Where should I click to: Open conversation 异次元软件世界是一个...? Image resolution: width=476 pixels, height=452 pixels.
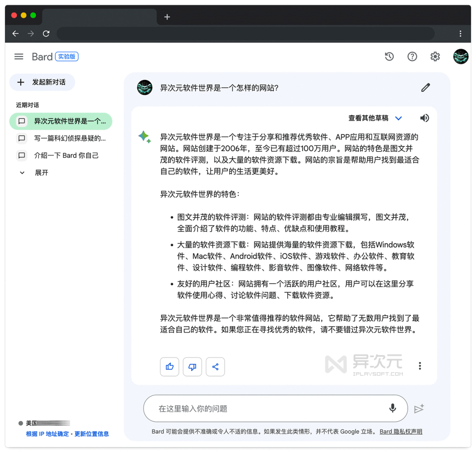(61, 121)
